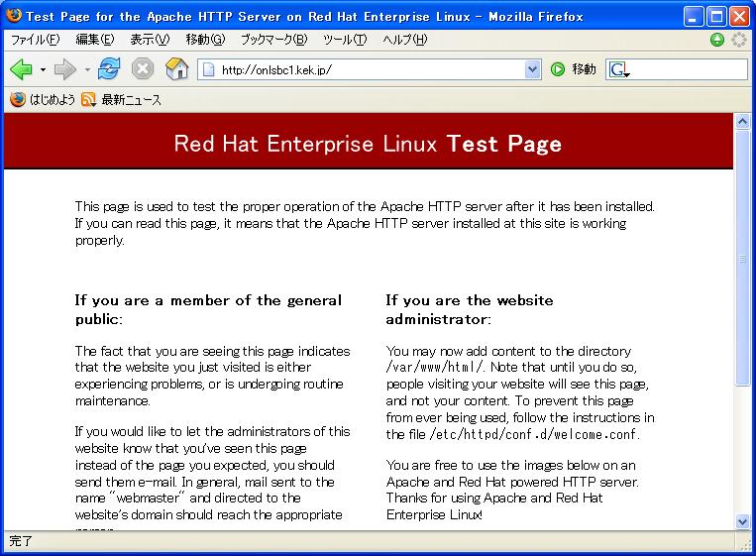This screenshot has height=556, width=756.
Task: Open the ツール(T) menu
Action: pyautogui.click(x=345, y=40)
